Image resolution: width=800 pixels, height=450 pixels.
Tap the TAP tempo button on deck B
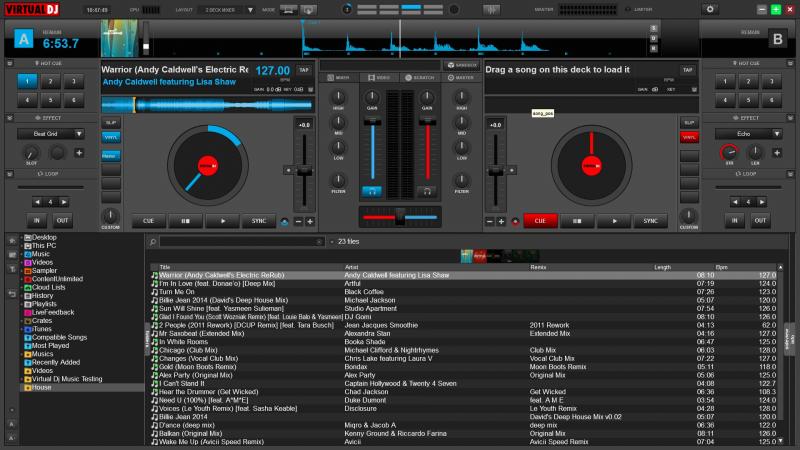(x=688, y=70)
